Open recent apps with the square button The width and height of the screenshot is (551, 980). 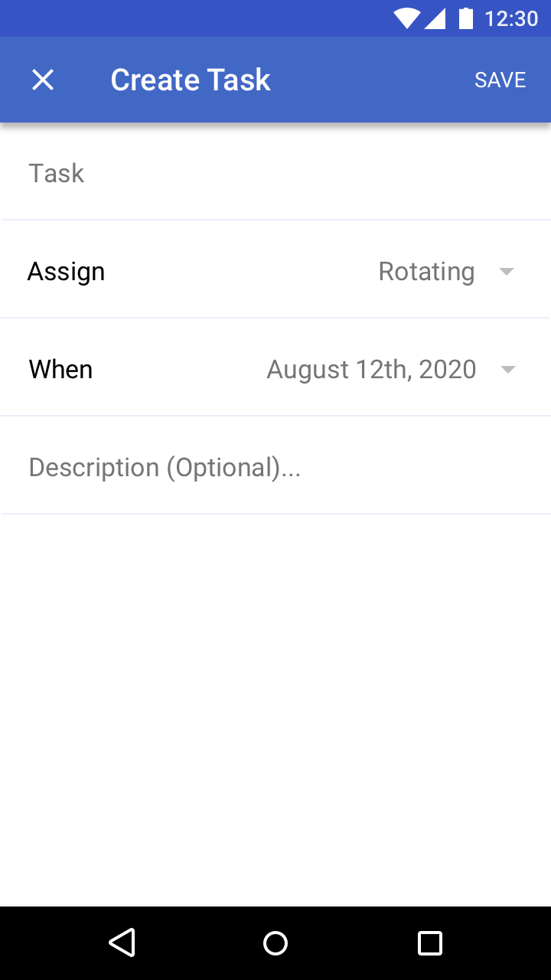coord(430,942)
